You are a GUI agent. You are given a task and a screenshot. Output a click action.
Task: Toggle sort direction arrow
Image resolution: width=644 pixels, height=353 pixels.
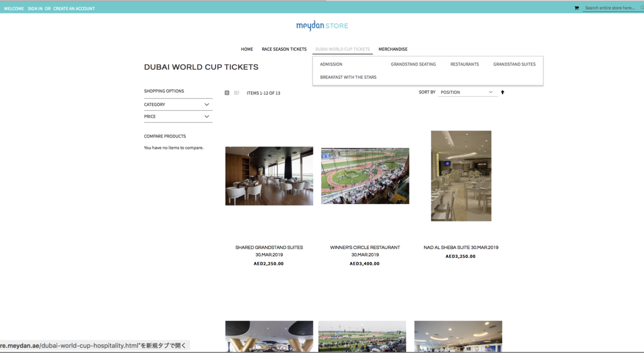click(x=502, y=92)
